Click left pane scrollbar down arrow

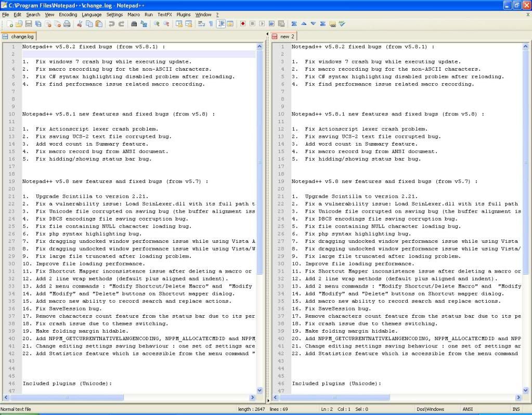tap(259, 390)
